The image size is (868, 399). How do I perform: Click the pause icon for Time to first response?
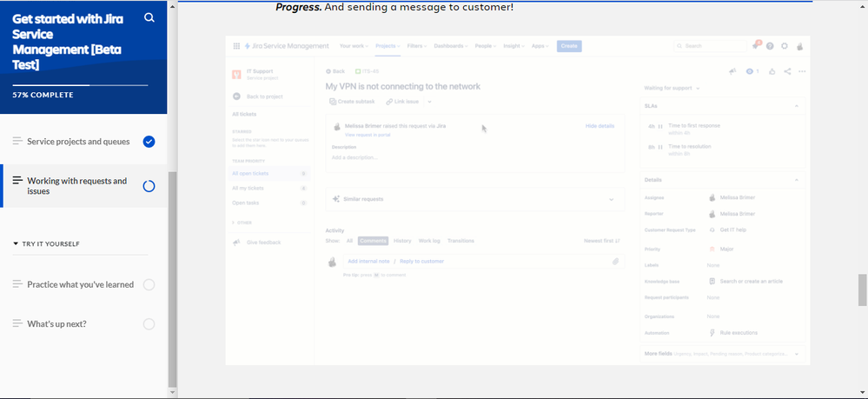tap(660, 126)
